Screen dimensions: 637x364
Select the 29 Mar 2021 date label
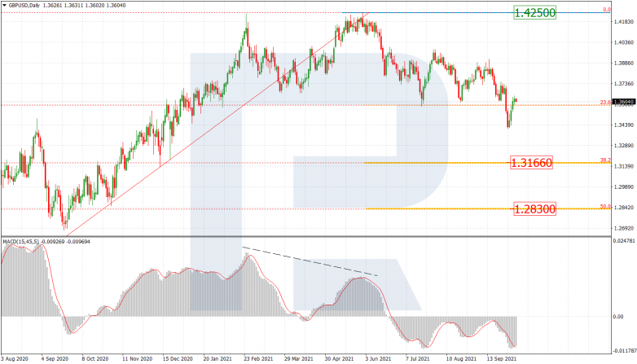299,359
